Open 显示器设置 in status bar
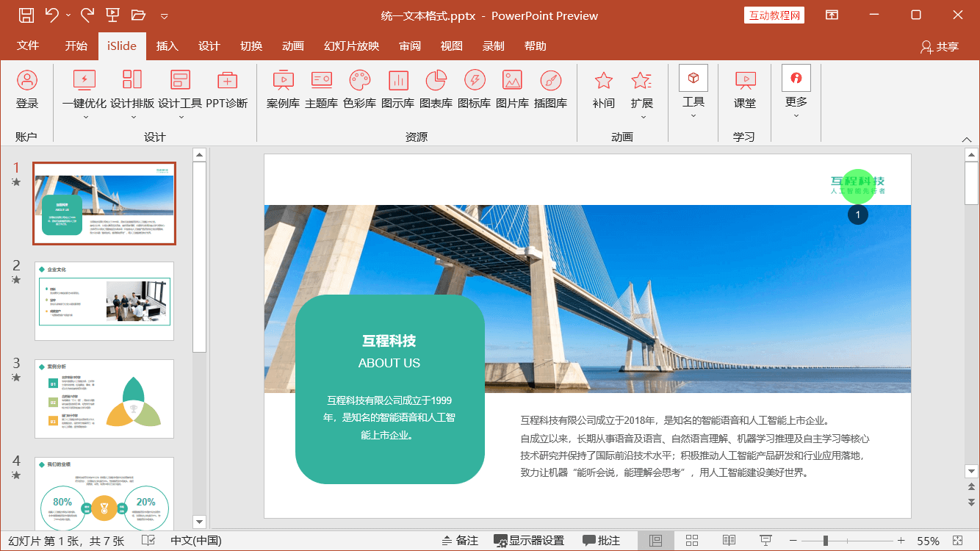The height and width of the screenshot is (551, 980). (528, 541)
